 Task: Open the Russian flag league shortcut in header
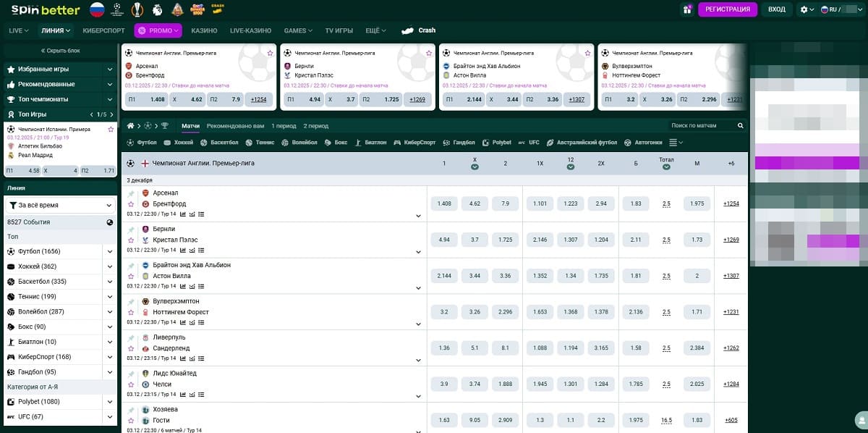pyautogui.click(x=97, y=9)
